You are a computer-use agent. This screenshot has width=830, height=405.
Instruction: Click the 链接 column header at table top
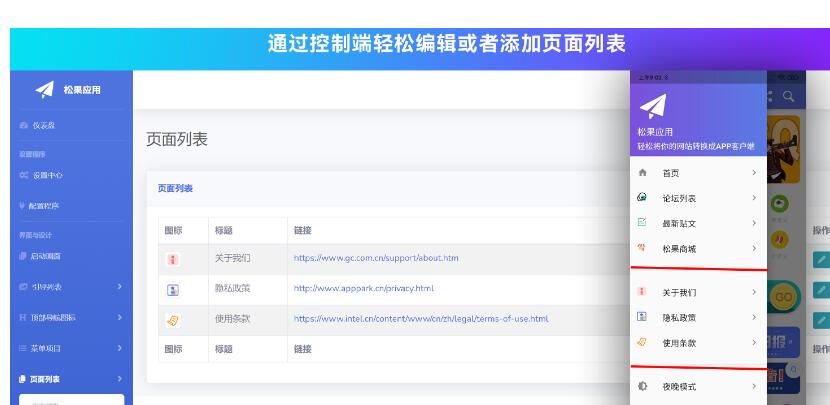[303, 230]
